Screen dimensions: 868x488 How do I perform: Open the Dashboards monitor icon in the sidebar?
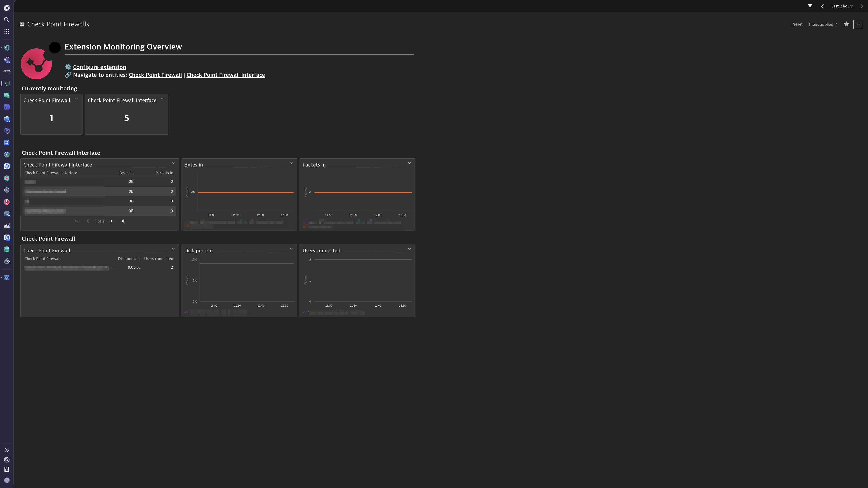[7, 83]
